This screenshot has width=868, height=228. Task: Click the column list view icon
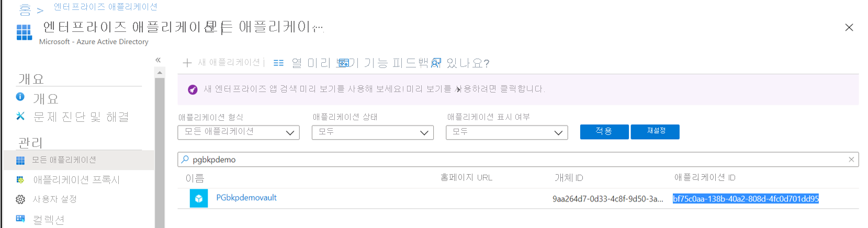click(x=278, y=63)
